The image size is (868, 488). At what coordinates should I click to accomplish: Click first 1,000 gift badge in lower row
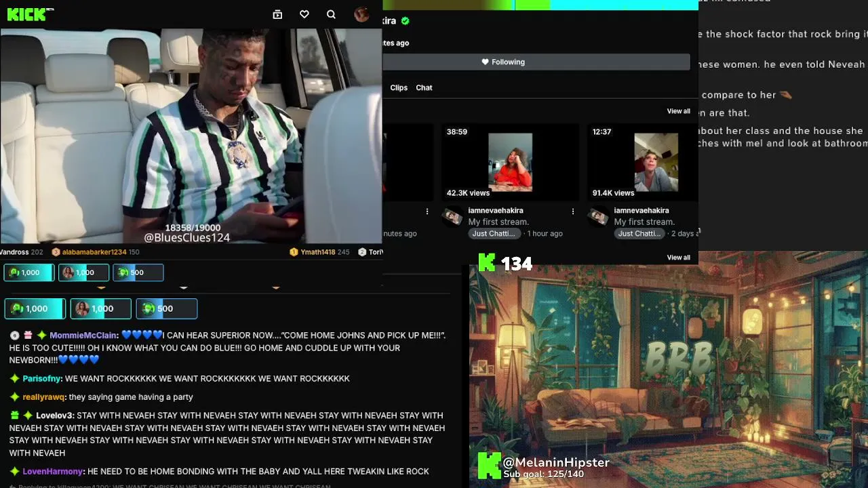coord(35,309)
